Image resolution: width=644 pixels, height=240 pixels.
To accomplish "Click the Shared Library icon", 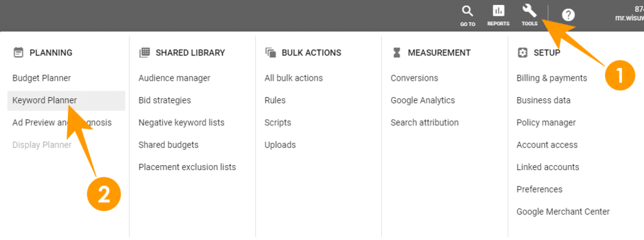I will coord(144,53).
